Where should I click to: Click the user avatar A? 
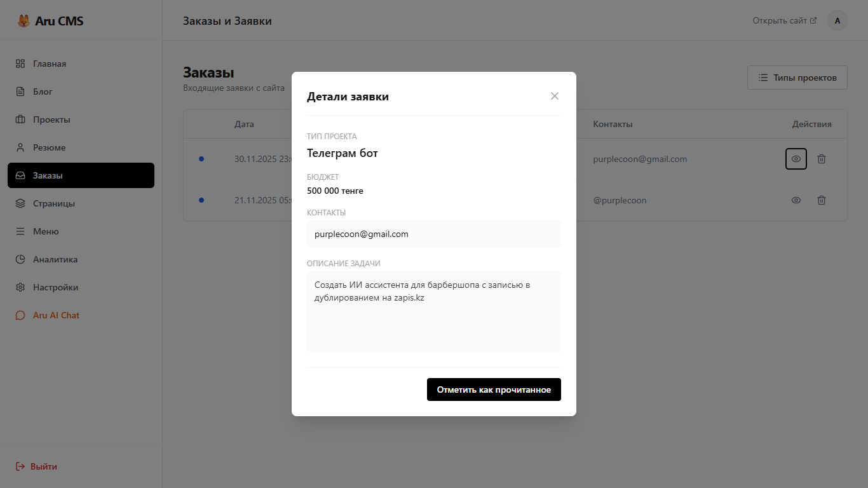pyautogui.click(x=837, y=20)
